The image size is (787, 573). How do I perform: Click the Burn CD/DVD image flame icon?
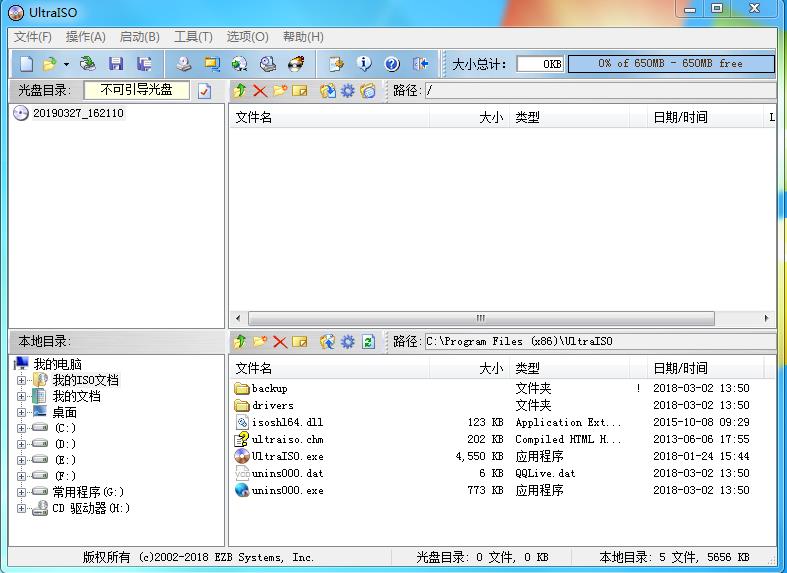[296, 64]
